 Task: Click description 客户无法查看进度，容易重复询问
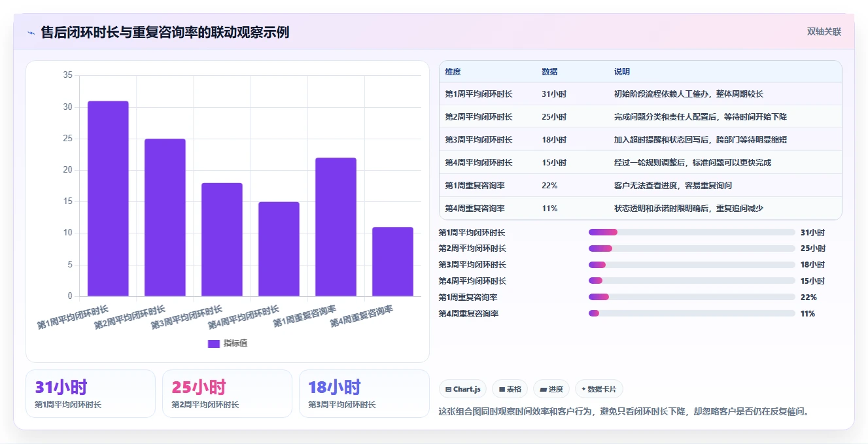[x=673, y=186]
